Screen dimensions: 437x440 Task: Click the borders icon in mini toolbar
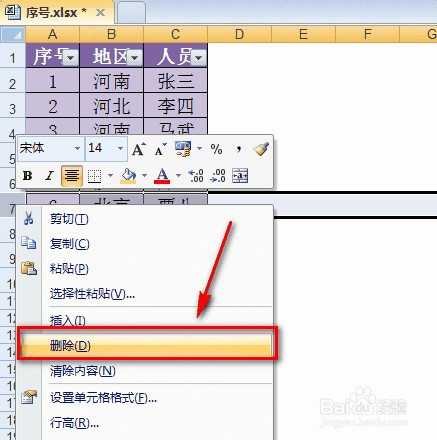94,176
